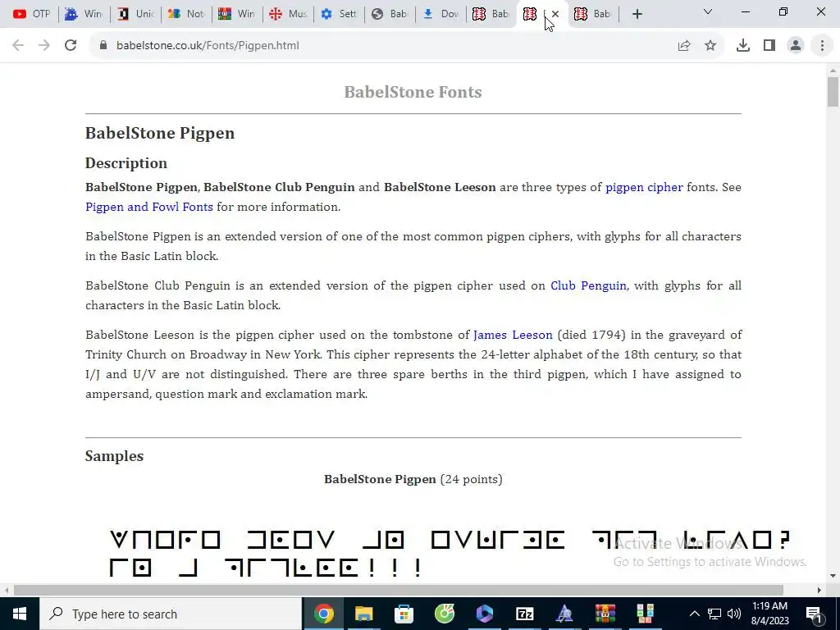Screen dimensions: 840x630
Task: Switch to the last Bab tab on right
Action: pos(594,14)
